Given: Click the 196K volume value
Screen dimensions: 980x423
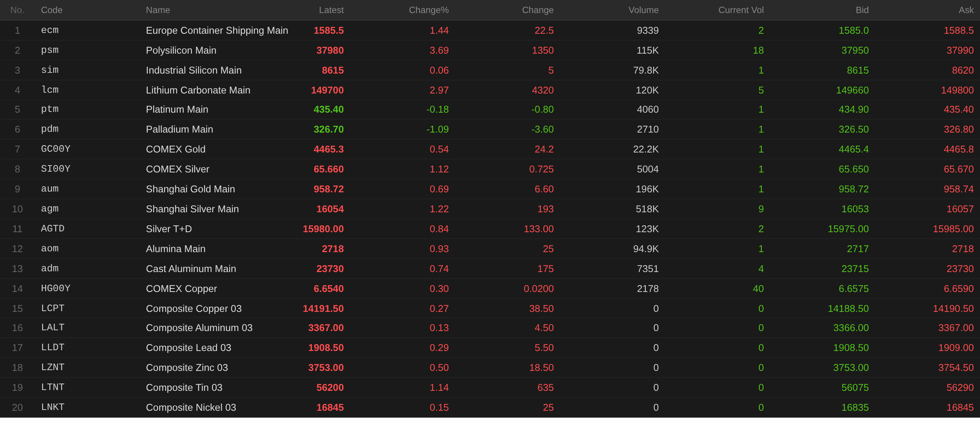Looking at the screenshot, I should coord(647,189).
